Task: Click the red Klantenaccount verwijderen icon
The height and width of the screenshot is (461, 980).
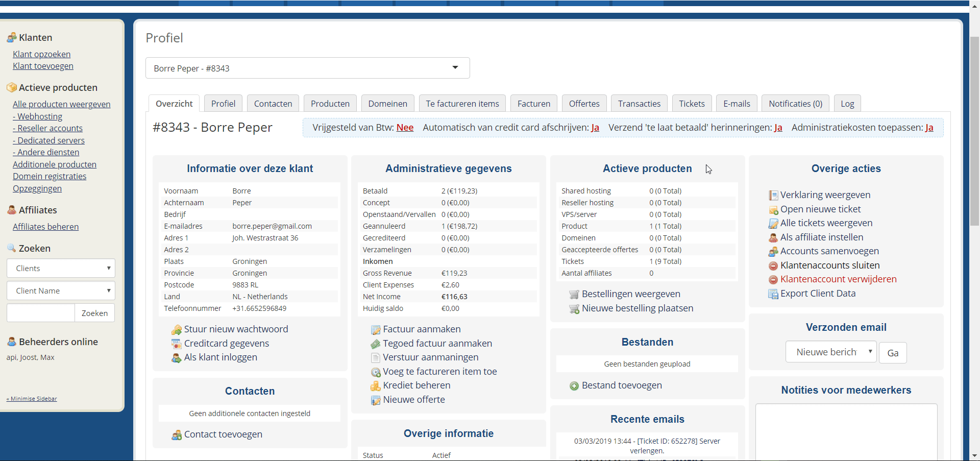Action: [773, 280]
